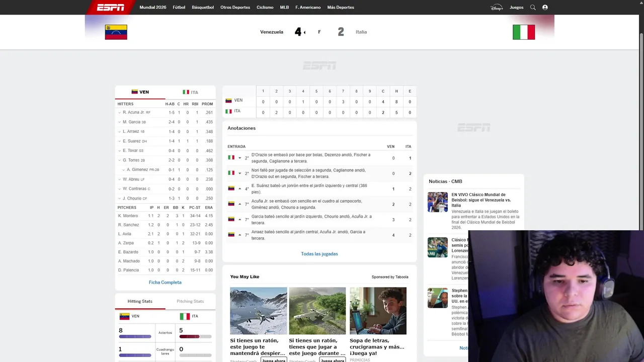Open Venezuela team name in score header
Viewport: 644px width, 362px height.
coord(272,32)
